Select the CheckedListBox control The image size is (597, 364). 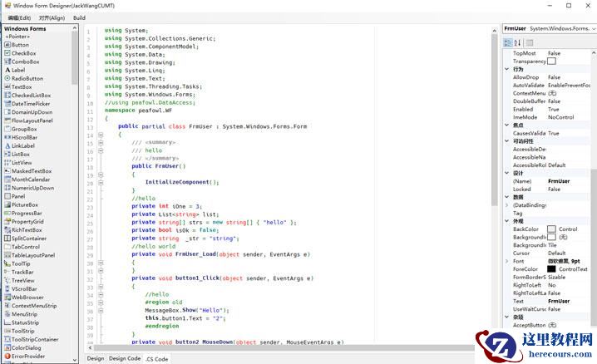click(27, 96)
